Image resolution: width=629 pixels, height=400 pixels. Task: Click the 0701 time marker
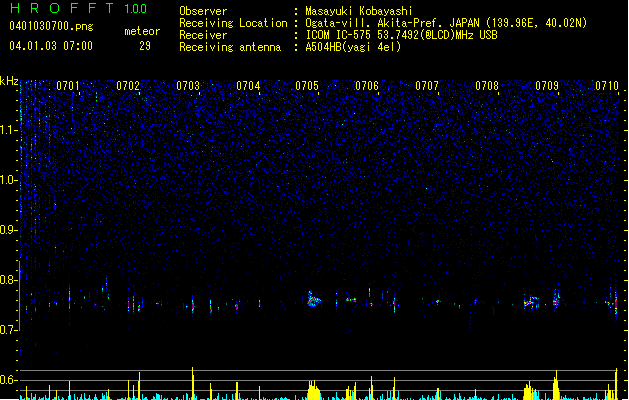(68, 85)
